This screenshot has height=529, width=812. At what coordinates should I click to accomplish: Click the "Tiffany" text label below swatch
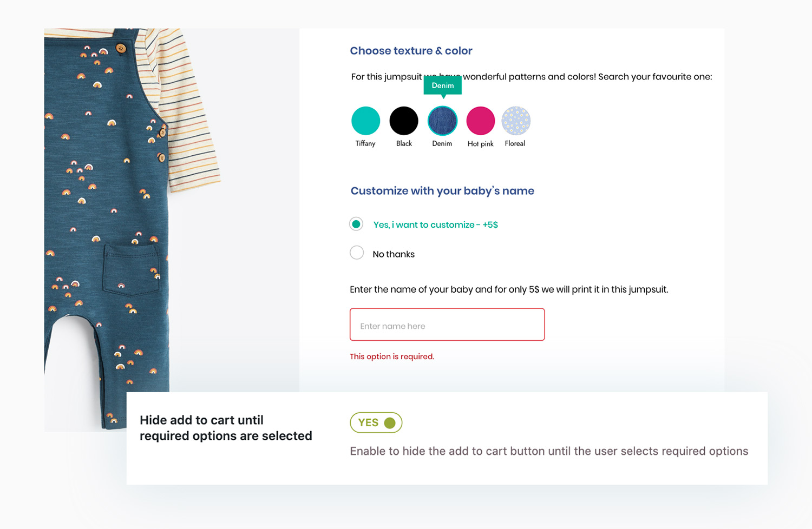(x=365, y=143)
